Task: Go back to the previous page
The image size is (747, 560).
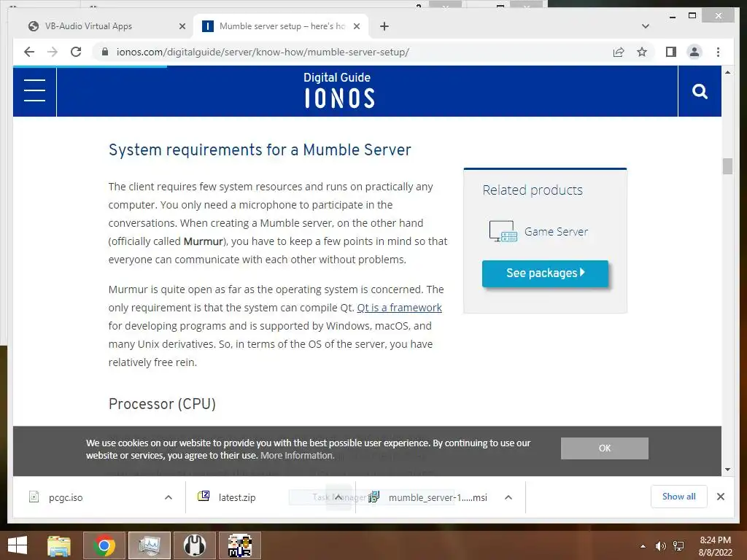Action: [29, 52]
